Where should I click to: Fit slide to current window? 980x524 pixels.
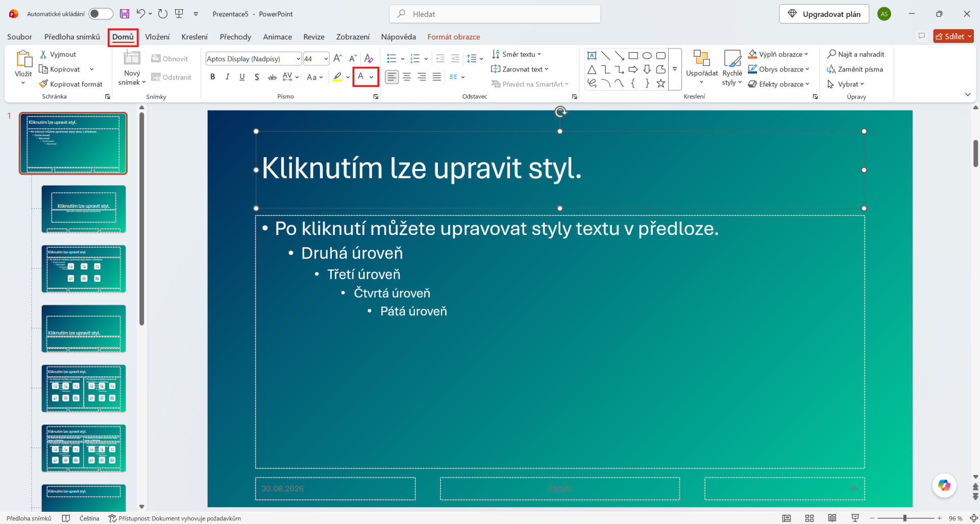(x=973, y=518)
